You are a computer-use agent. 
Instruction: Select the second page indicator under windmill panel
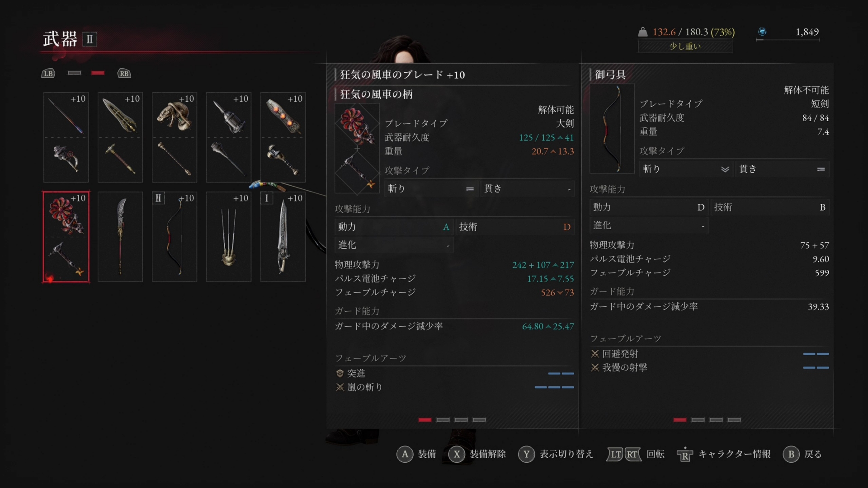(x=443, y=420)
